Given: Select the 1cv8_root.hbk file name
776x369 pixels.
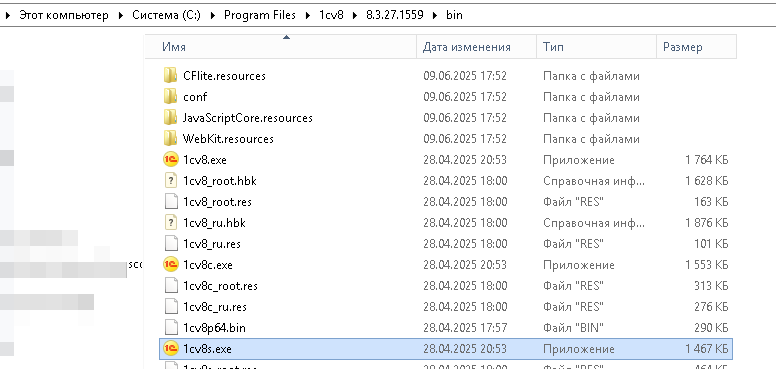Looking at the screenshot, I should point(220,181).
